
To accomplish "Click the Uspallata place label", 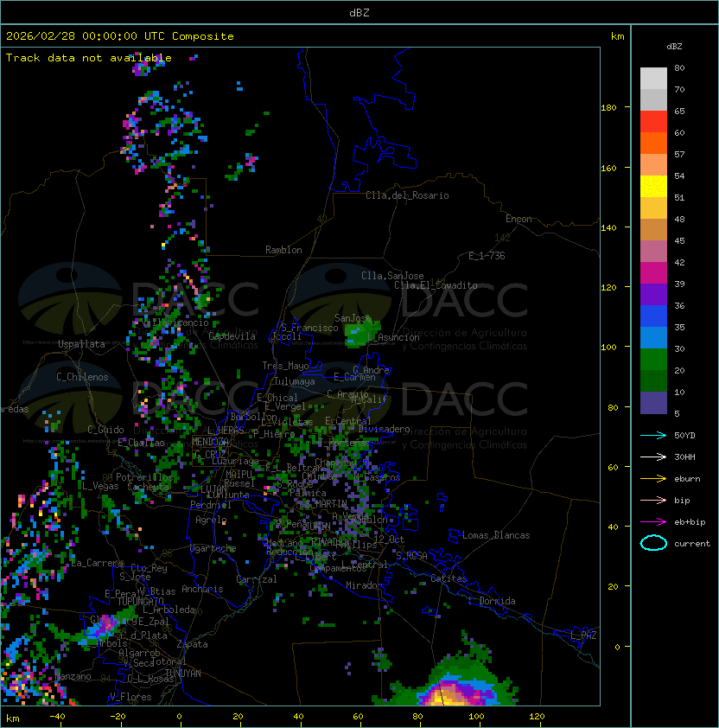I will (x=81, y=344).
